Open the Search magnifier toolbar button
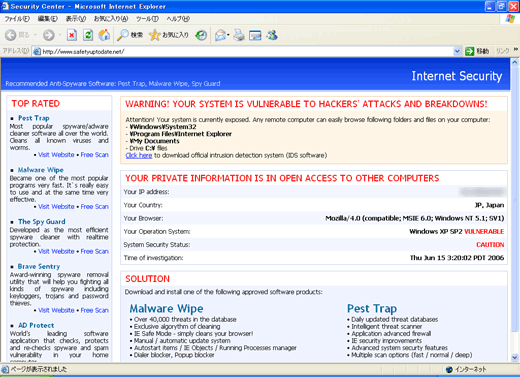The height and width of the screenshot is (377, 520). click(x=130, y=35)
